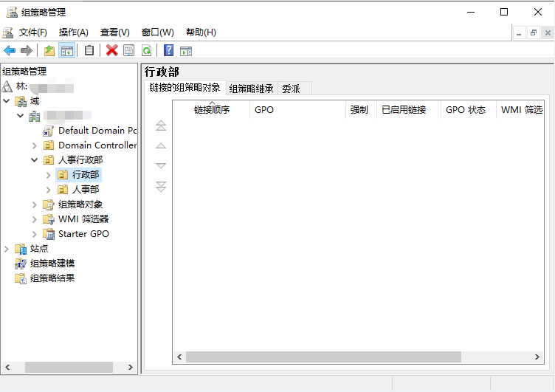Expand the 组策略对象 node
555x392 pixels.
coord(35,204)
